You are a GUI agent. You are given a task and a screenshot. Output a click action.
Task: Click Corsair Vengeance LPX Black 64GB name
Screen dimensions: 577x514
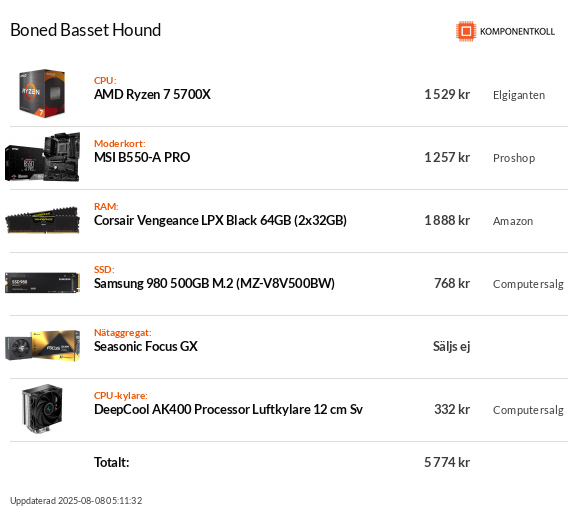220,220
